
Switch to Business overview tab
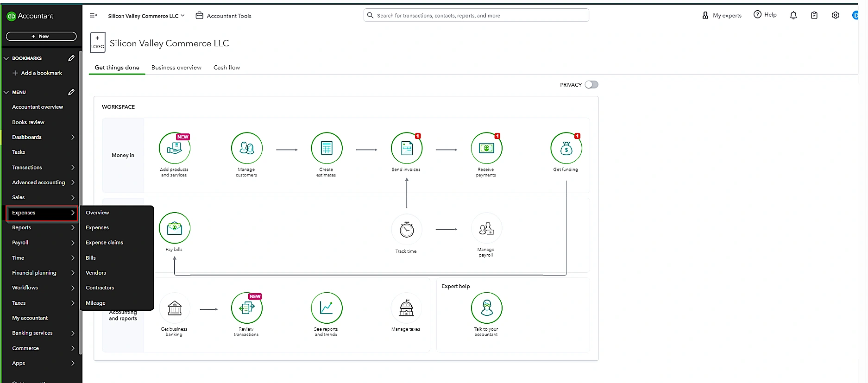pos(176,68)
